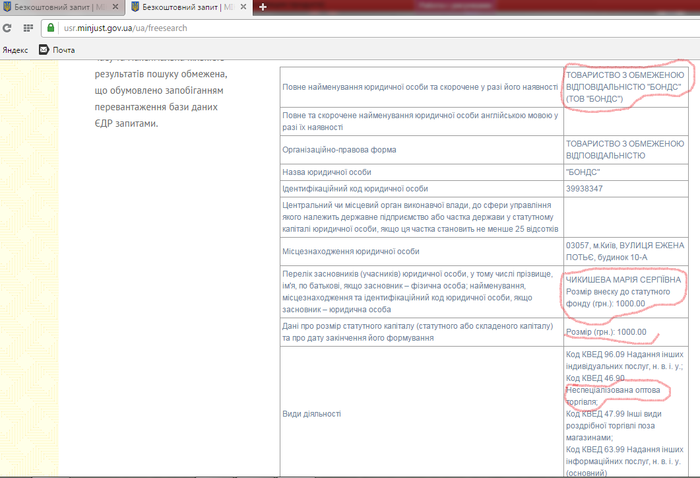Select the second Безкоштовний запит tab
The width and height of the screenshot is (700, 478).
(189, 7)
